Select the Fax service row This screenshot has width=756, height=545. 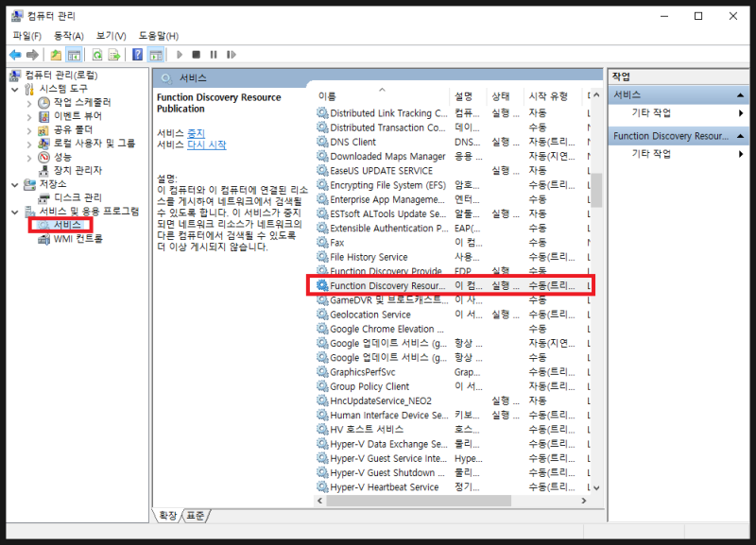[454, 243]
